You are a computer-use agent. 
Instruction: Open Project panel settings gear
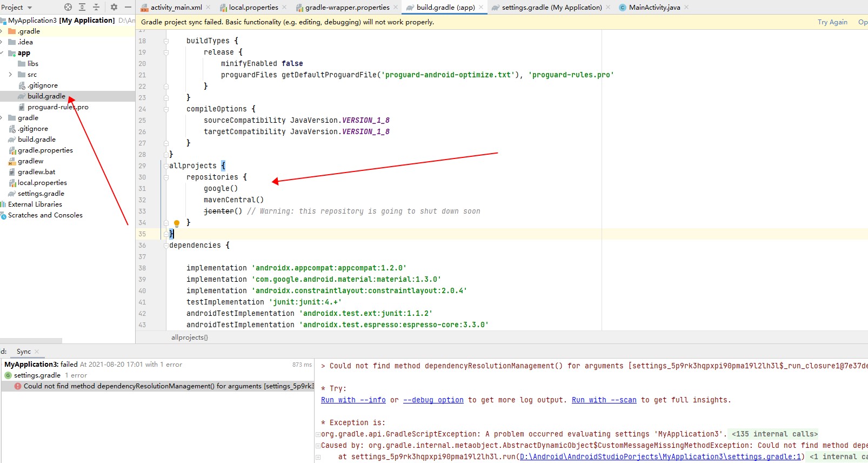coord(114,7)
